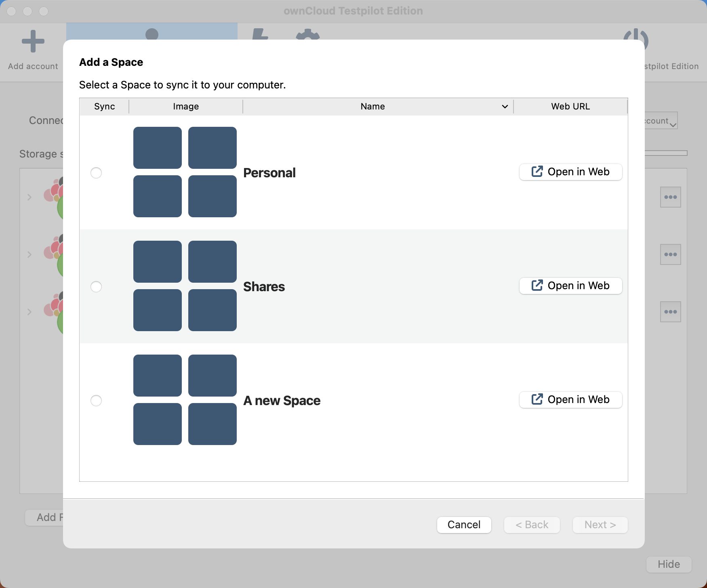This screenshot has width=707, height=588.
Task: Open the Name column sort dropdown
Action: (x=504, y=106)
